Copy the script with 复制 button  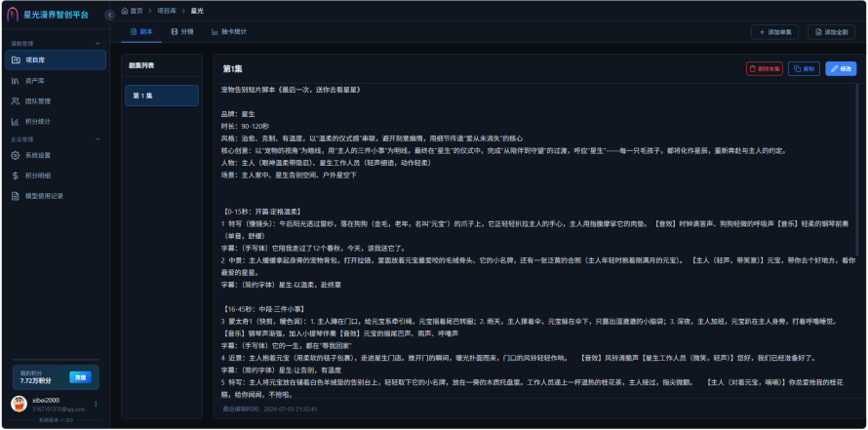click(x=804, y=68)
